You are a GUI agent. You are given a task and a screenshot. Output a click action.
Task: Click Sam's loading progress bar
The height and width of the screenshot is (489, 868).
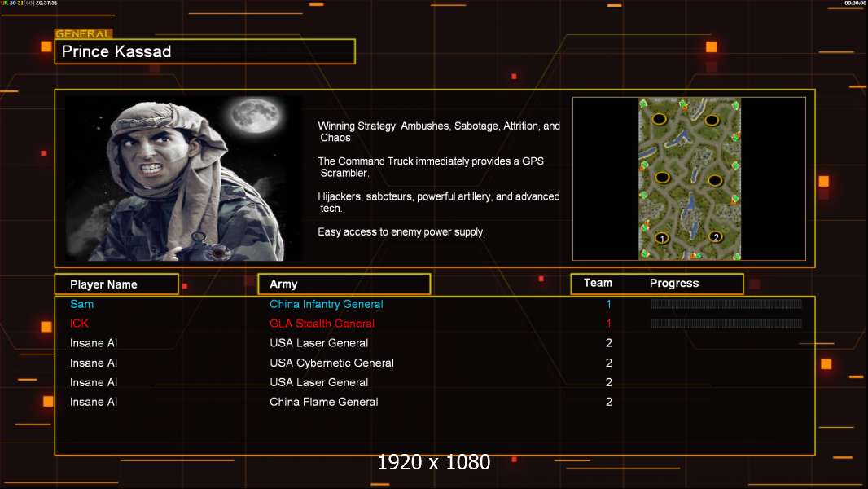tap(726, 303)
